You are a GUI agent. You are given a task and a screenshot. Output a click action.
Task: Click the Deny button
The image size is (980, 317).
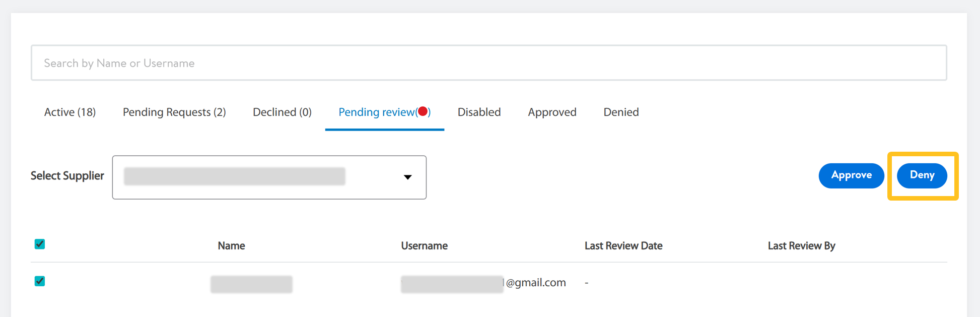click(922, 175)
